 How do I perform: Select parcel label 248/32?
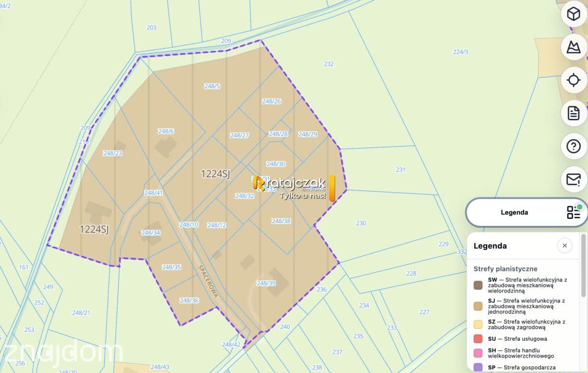(x=245, y=196)
